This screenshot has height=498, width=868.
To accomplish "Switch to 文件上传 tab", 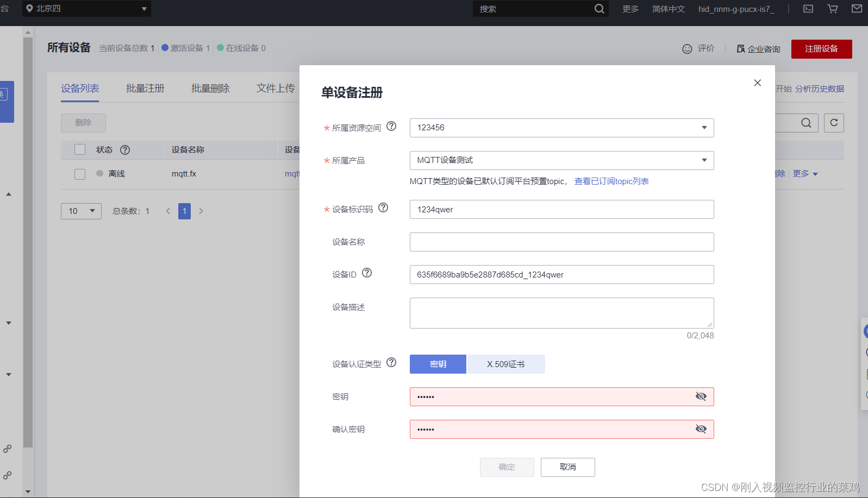I will pos(276,88).
